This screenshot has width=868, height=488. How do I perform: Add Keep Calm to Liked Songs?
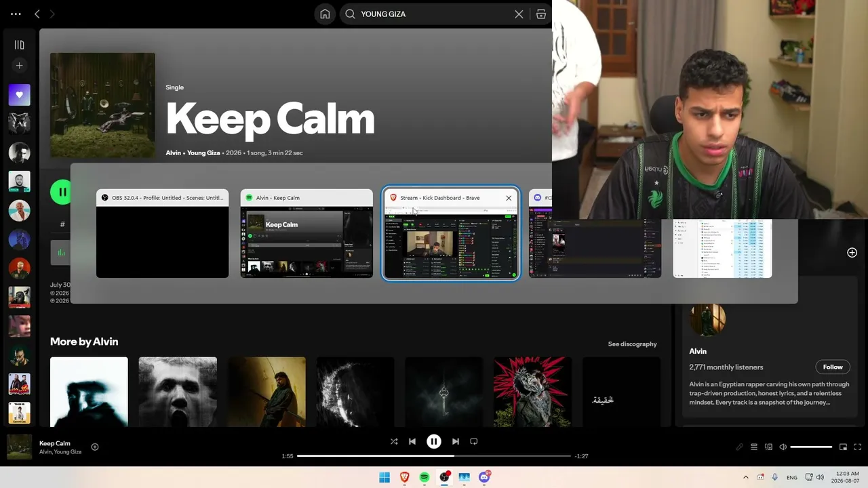pyautogui.click(x=95, y=447)
